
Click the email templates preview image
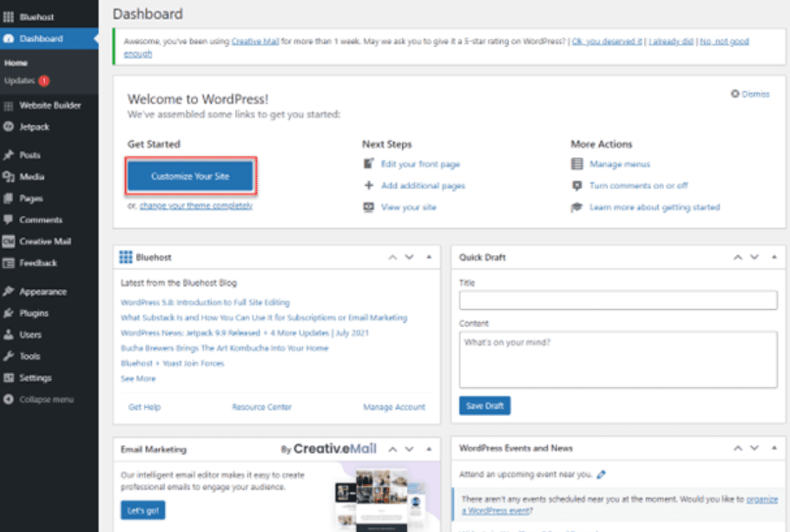point(381,499)
